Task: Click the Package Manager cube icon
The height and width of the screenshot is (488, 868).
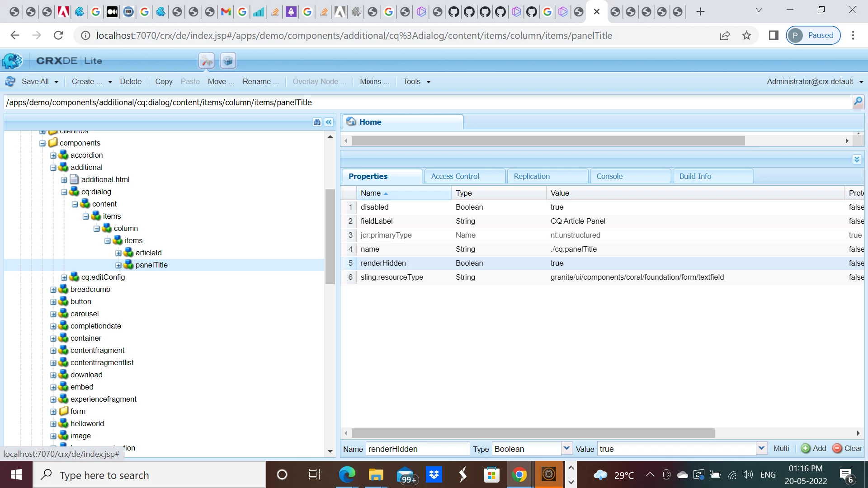Action: click(x=228, y=61)
